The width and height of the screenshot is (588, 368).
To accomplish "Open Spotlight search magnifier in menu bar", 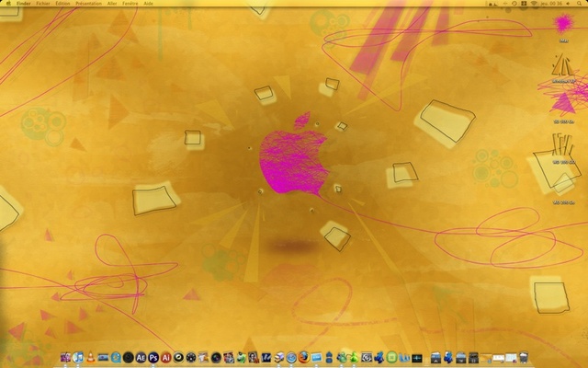I will [580, 4].
